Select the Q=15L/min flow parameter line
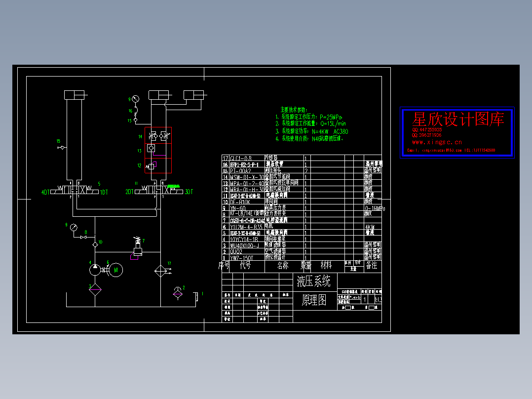532x399 pixels. (310, 123)
